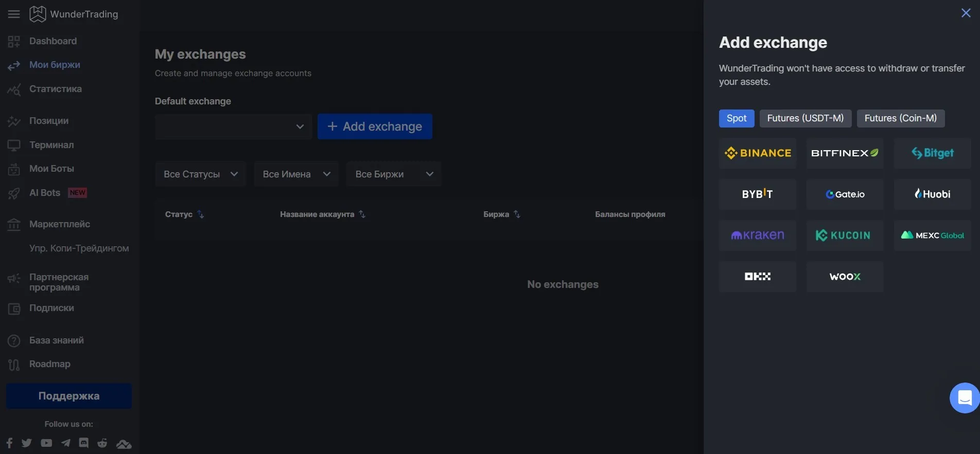Open the TradingView social link
The height and width of the screenshot is (454, 980).
click(124, 444)
